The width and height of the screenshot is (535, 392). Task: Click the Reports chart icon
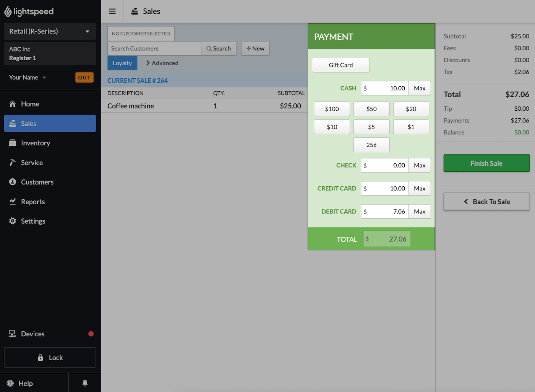[13, 202]
